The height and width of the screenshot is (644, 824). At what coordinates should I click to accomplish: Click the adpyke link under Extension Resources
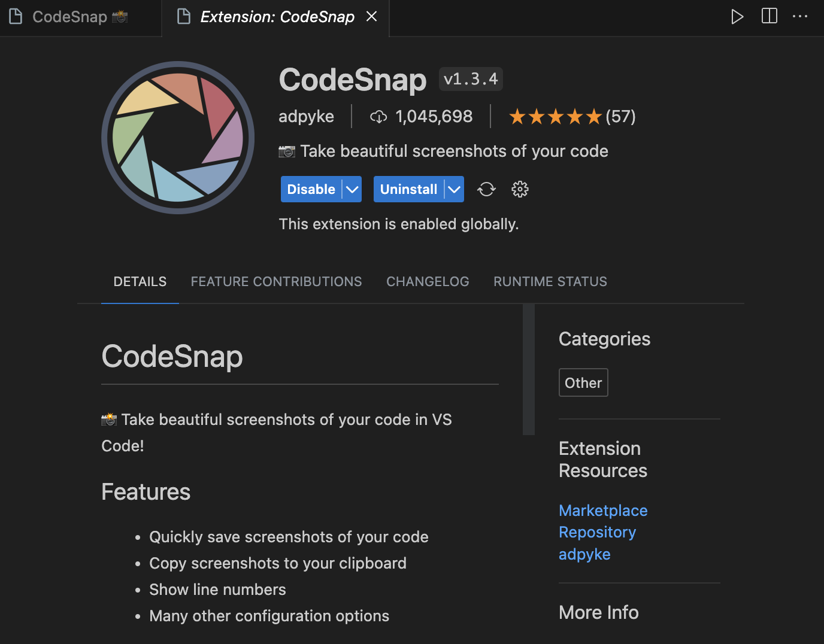[584, 554]
